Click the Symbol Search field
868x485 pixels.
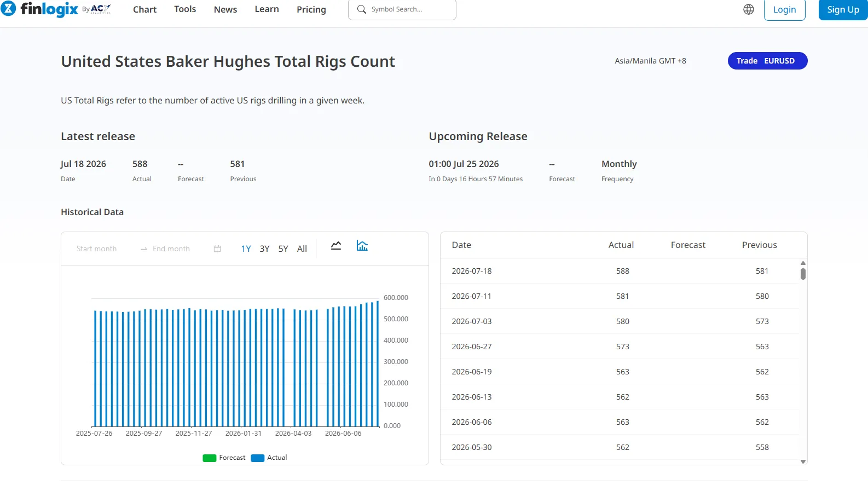pyautogui.click(x=402, y=9)
